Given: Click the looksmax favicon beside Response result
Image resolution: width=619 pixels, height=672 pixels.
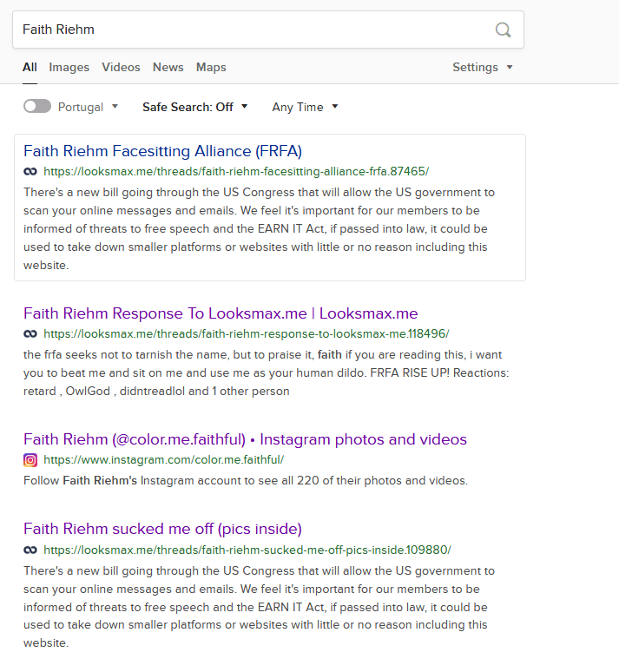Looking at the screenshot, I should point(30,334).
